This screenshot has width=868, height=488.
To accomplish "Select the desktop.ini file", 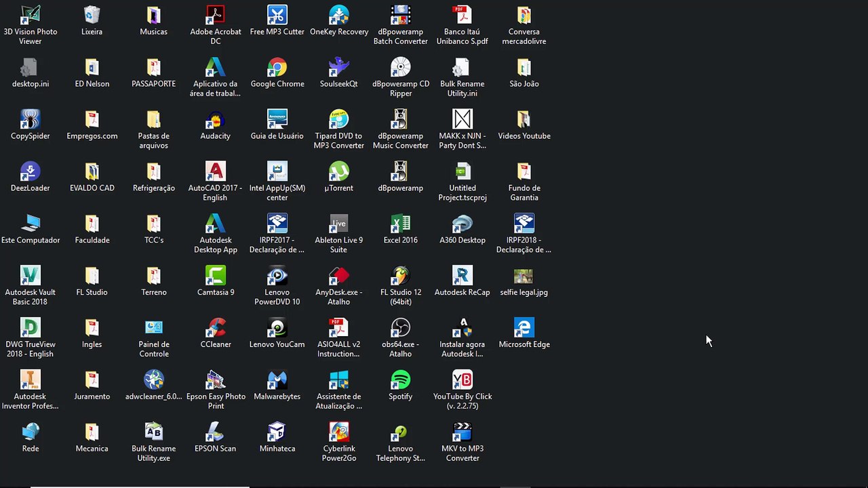I will pyautogui.click(x=31, y=68).
